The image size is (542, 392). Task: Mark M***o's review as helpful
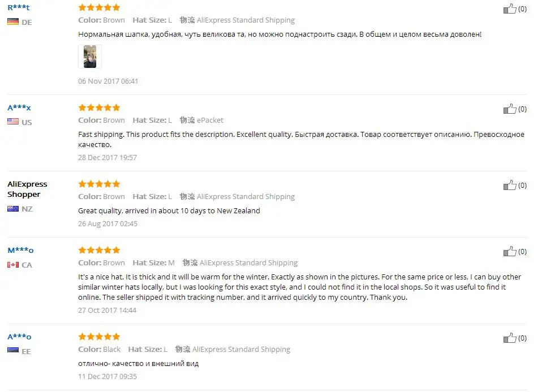click(x=510, y=251)
